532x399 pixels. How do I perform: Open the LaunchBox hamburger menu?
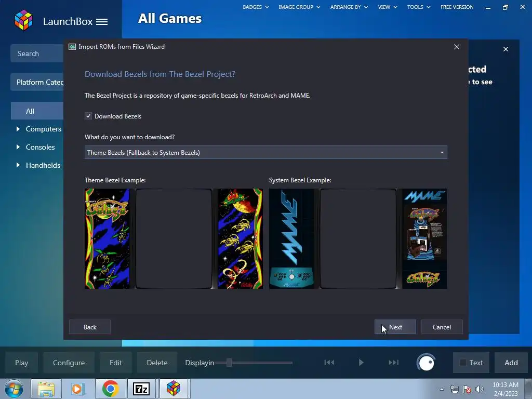point(102,22)
